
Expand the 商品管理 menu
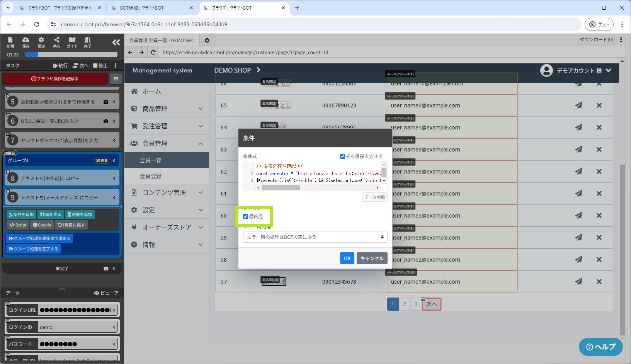167,109
